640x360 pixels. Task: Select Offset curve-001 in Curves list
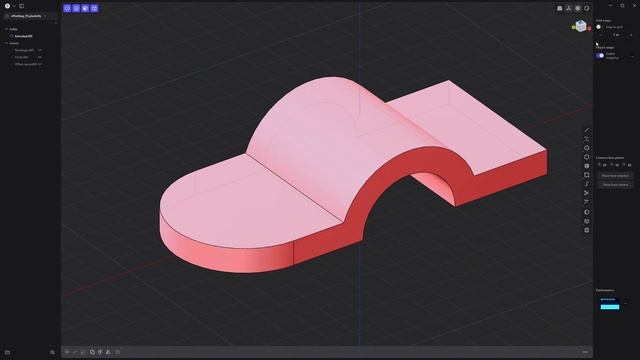(26, 64)
